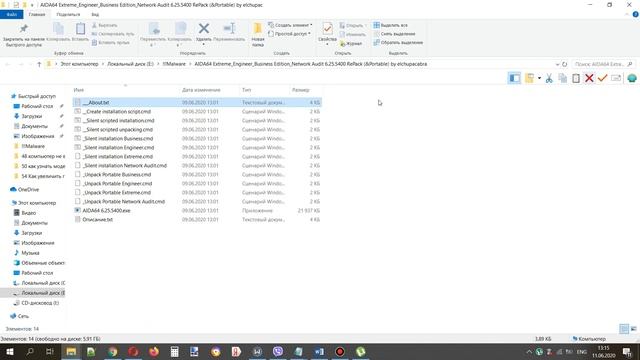Sort by the Name (Имя) column header

79,90
